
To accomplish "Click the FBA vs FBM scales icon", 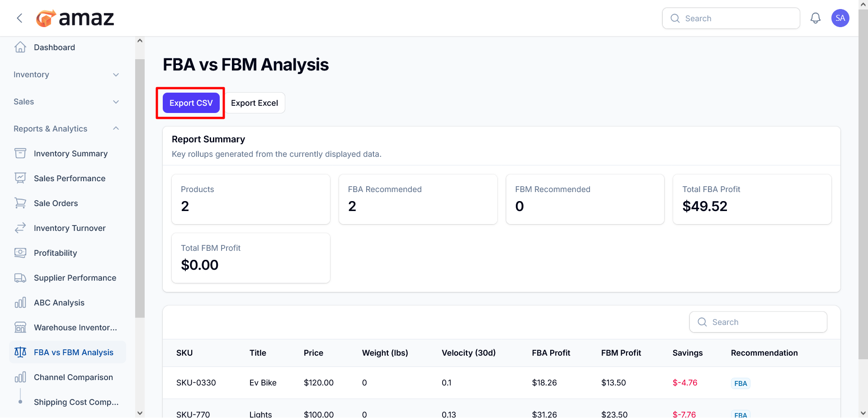I will pyautogui.click(x=20, y=352).
